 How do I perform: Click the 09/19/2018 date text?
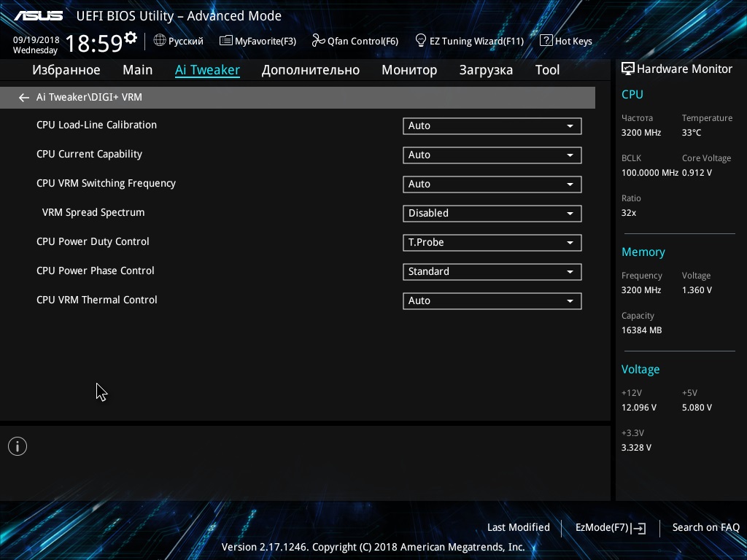(x=36, y=40)
